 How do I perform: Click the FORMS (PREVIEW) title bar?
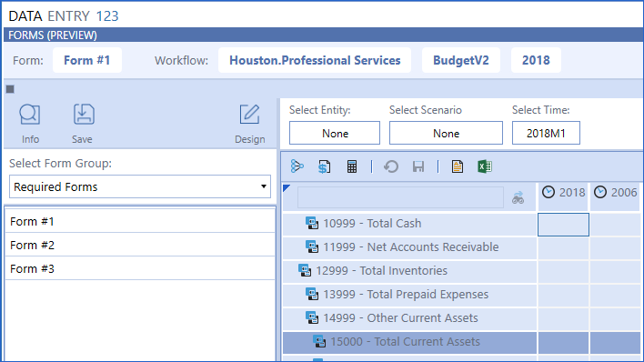pyautogui.click(x=324, y=35)
